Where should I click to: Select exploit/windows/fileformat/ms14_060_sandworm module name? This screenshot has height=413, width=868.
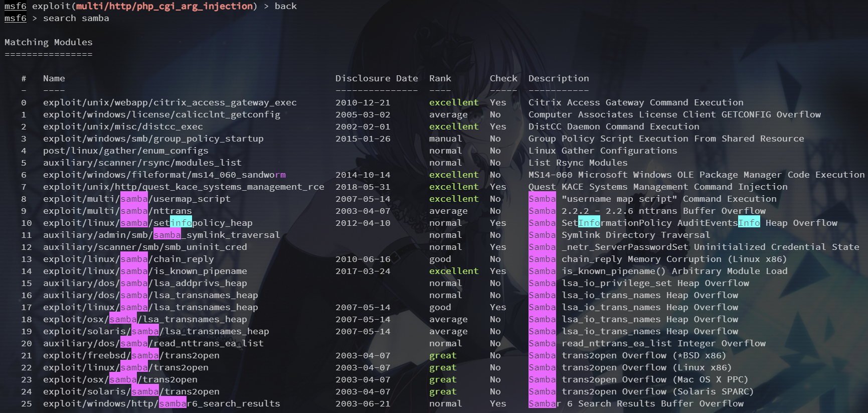[164, 175]
